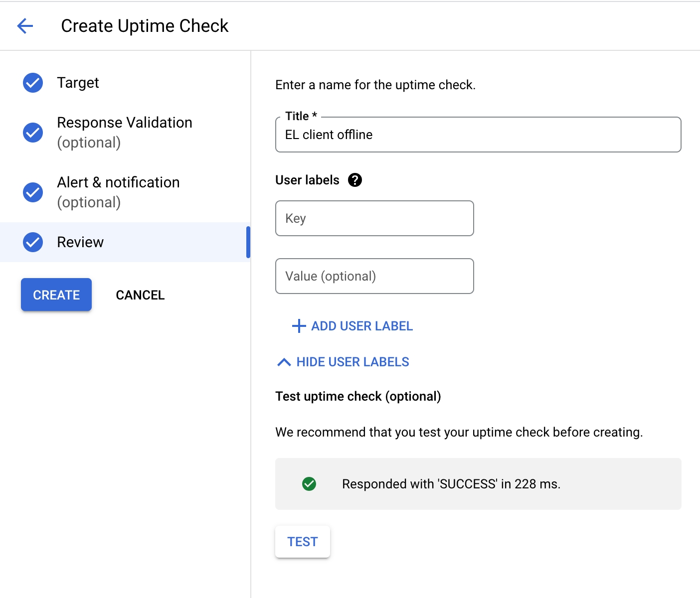Open the Target step

pyautogui.click(x=78, y=83)
